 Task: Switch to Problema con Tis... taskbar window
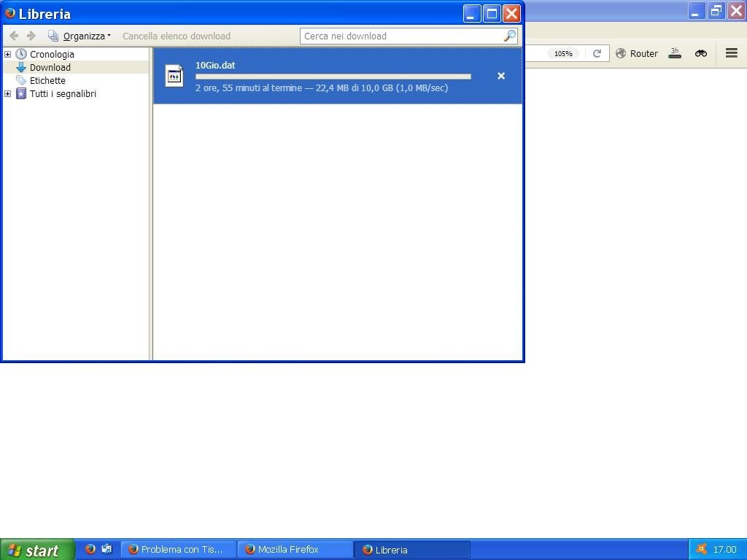178,550
